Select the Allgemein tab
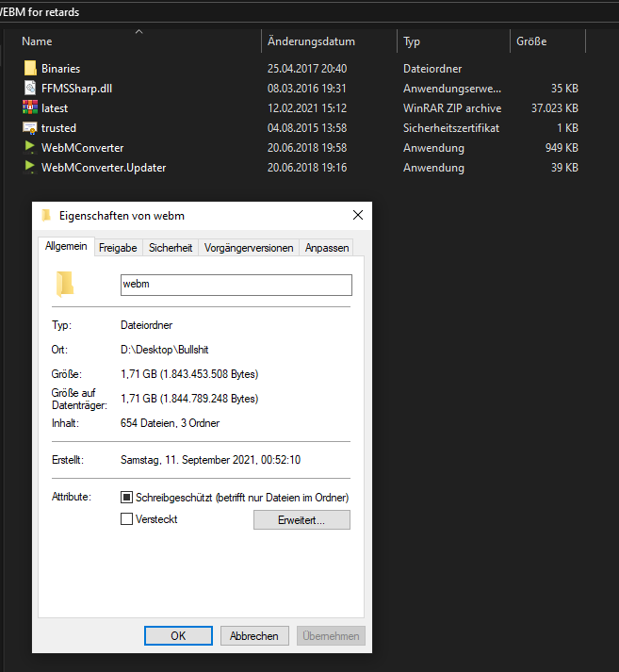Viewport: 619px width, 672px height. 66,246
